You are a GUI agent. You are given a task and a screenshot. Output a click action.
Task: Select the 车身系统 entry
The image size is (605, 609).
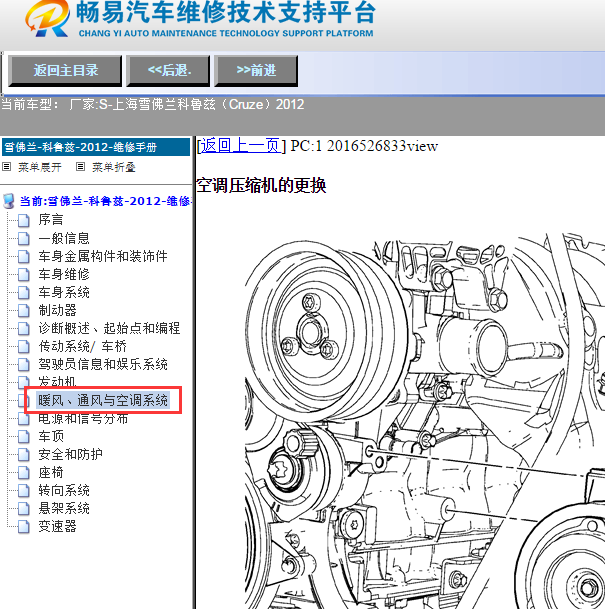pyautogui.click(x=64, y=292)
